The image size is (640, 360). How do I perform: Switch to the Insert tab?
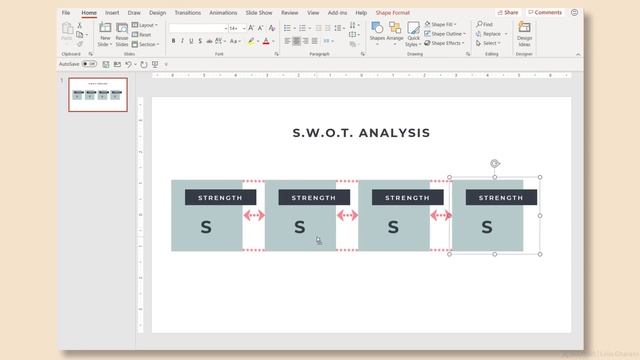112,13
